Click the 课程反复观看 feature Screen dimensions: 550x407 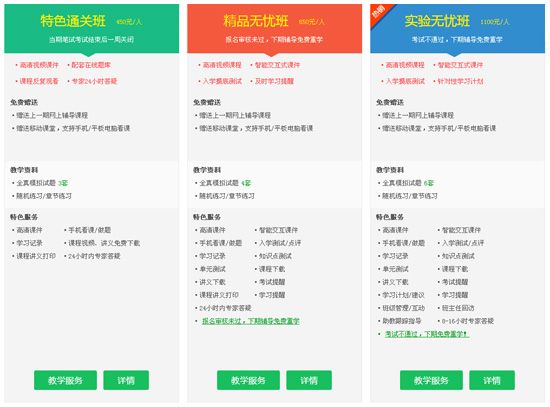tap(39, 81)
